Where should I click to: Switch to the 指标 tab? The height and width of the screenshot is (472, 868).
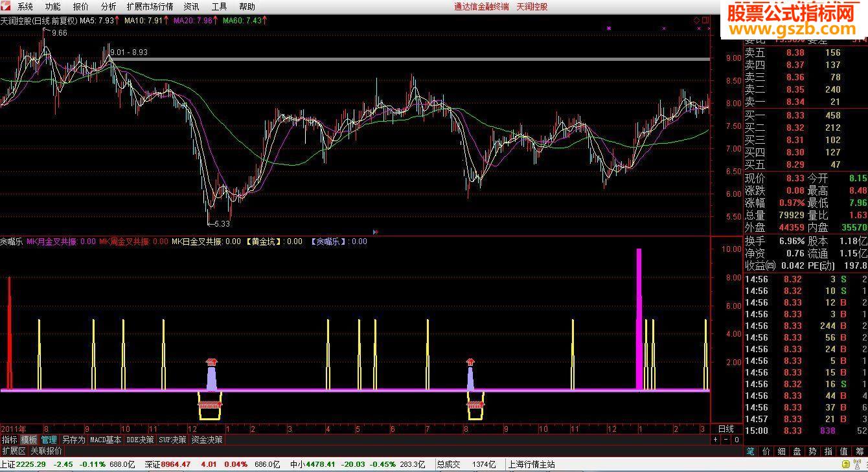[x=9, y=440]
